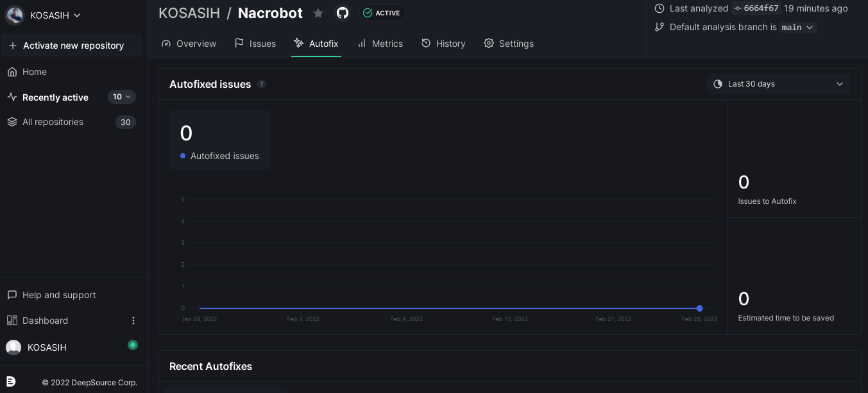The width and height of the screenshot is (868, 393).
Task: Click Activate new repository
Action: pos(71,46)
